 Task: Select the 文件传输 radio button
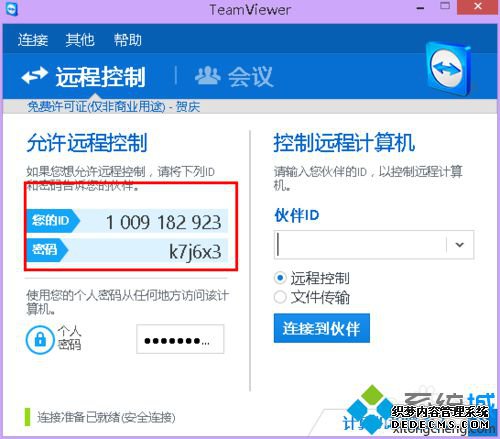click(280, 297)
